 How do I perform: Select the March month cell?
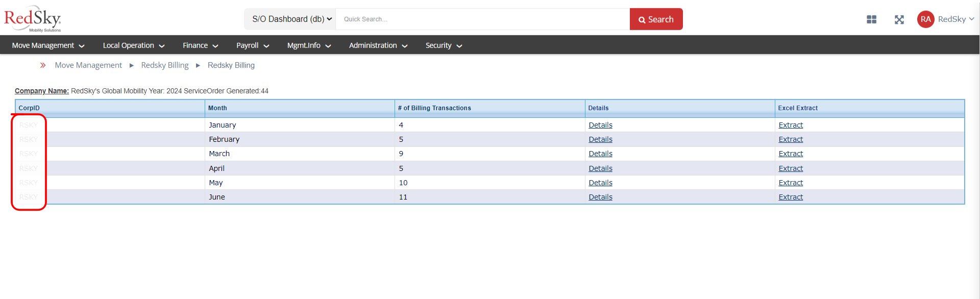pos(300,154)
